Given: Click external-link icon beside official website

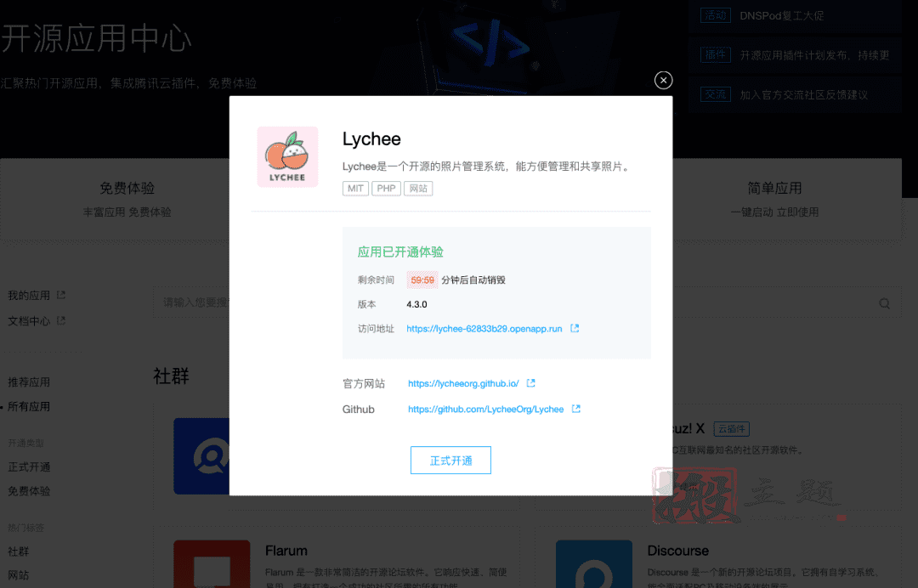Looking at the screenshot, I should [x=531, y=382].
